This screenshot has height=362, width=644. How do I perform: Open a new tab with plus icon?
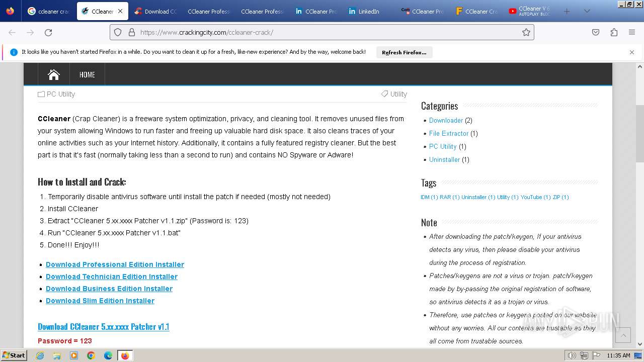coord(567,11)
